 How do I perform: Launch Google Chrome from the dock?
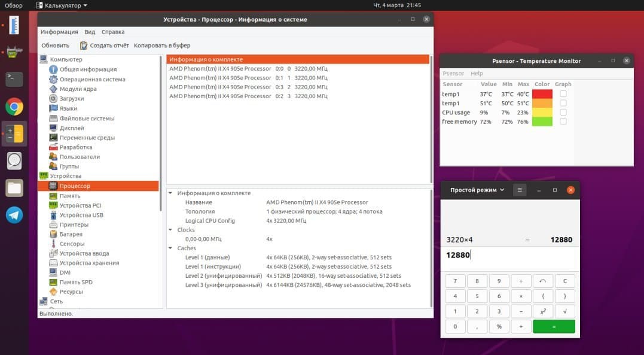(14, 107)
